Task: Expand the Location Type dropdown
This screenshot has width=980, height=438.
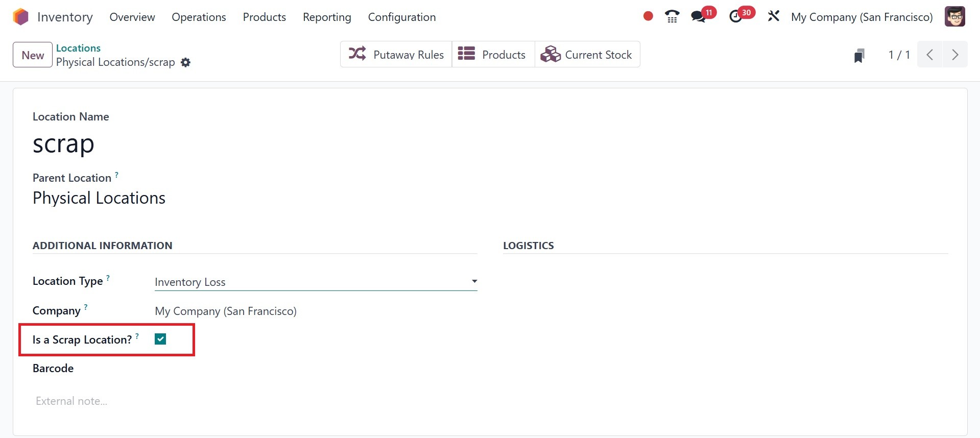Action: click(316, 282)
